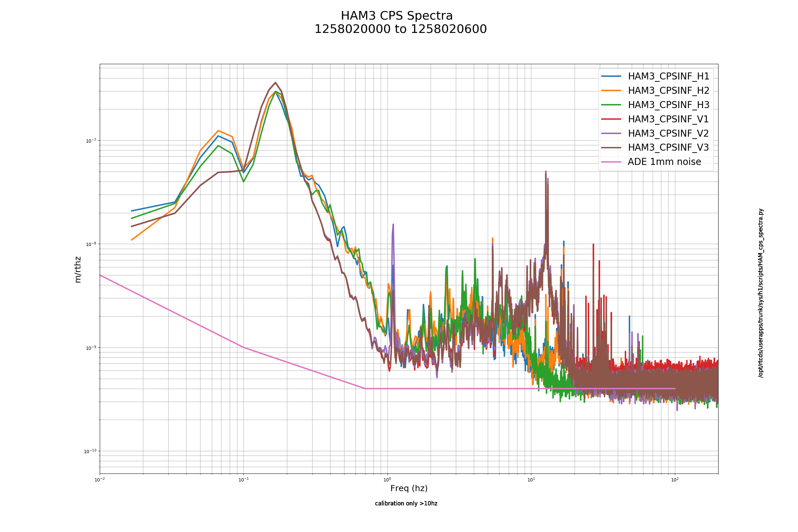Viewport: 798px width, 532px height.
Task: Click the HAM3 CPS Spectra title
Action: (397, 16)
